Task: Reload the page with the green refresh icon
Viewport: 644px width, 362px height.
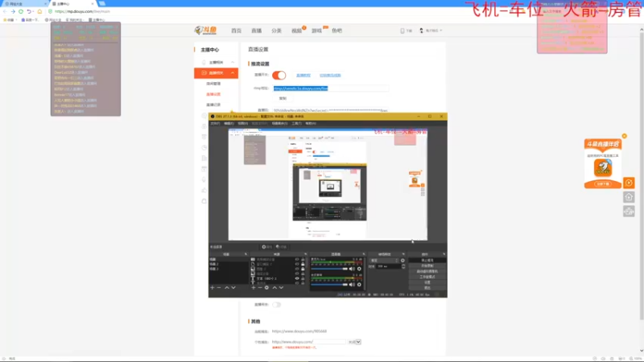Action: coord(21,11)
